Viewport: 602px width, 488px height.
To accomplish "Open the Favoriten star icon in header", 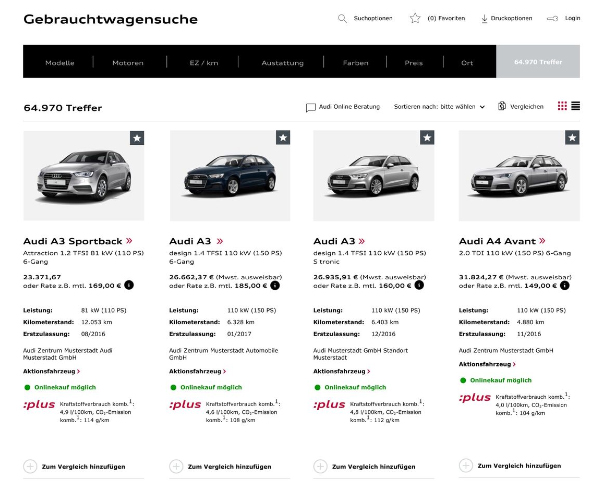I will pyautogui.click(x=415, y=18).
